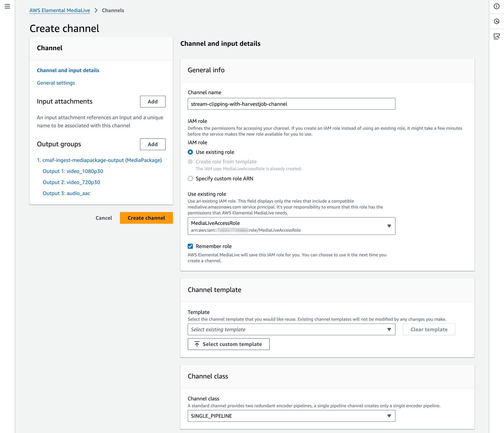The image size is (504, 433).
Task: Select the Create role from template option
Action: pyautogui.click(x=190, y=162)
